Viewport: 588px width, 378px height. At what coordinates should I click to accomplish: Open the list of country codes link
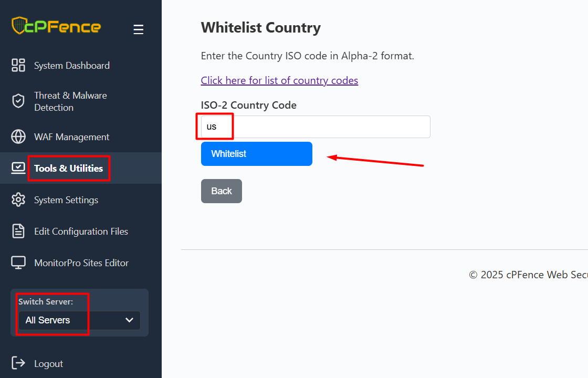pyautogui.click(x=279, y=80)
